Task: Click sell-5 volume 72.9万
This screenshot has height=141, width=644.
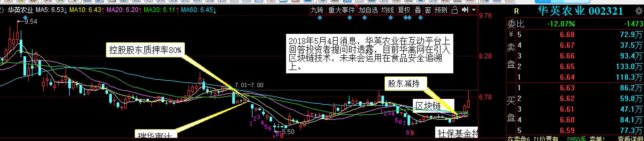Action: point(631,35)
